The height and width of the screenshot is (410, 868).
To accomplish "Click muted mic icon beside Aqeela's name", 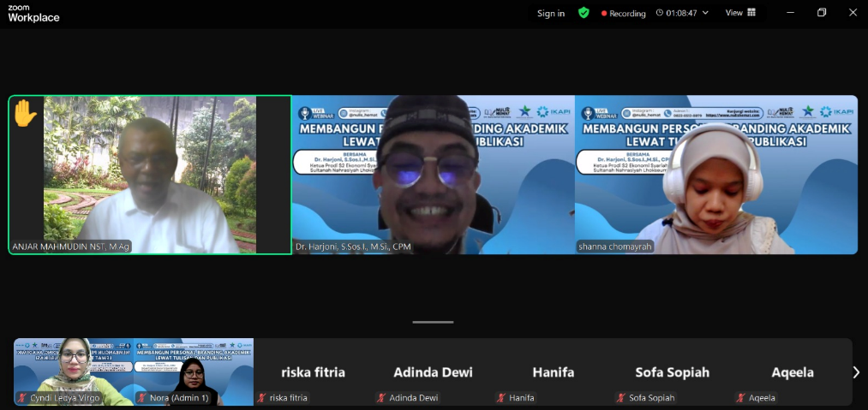I will [741, 398].
